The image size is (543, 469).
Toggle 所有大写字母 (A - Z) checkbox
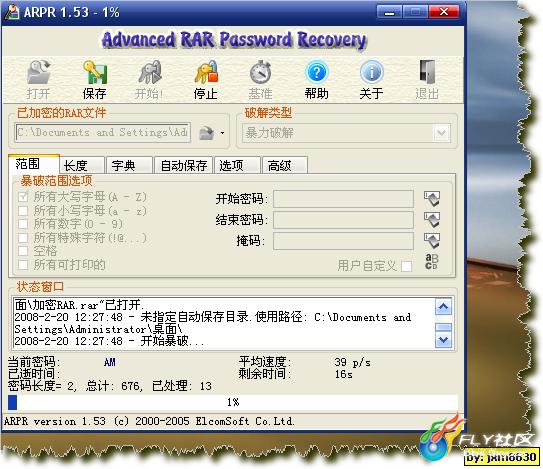click(23, 197)
